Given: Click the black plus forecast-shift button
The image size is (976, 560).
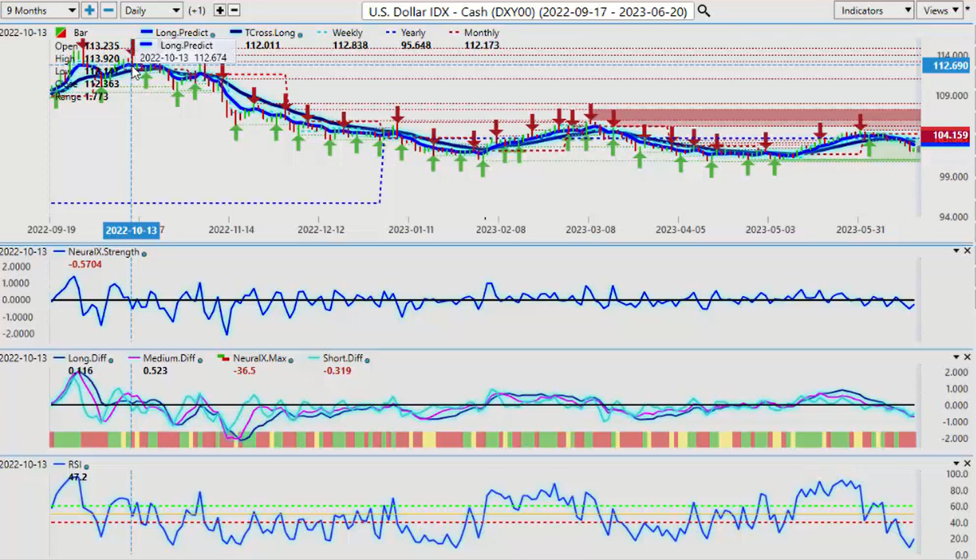Looking at the screenshot, I should [220, 10].
